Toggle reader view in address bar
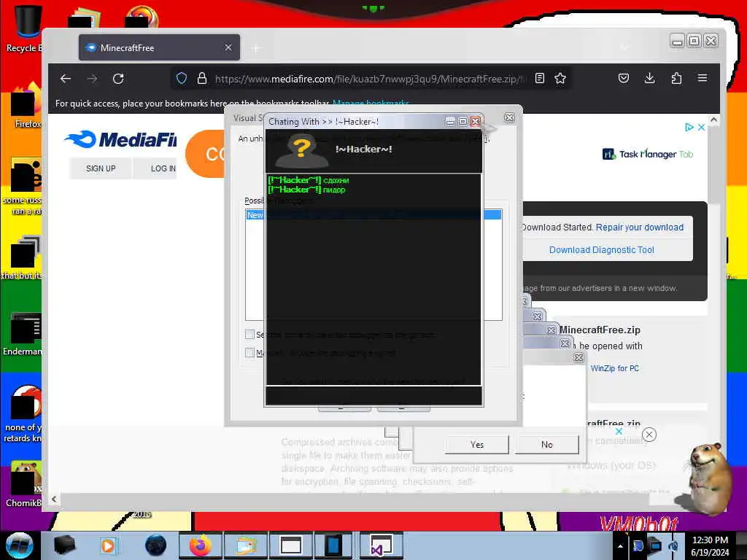Image resolution: width=747 pixels, height=560 pixels. click(x=540, y=78)
